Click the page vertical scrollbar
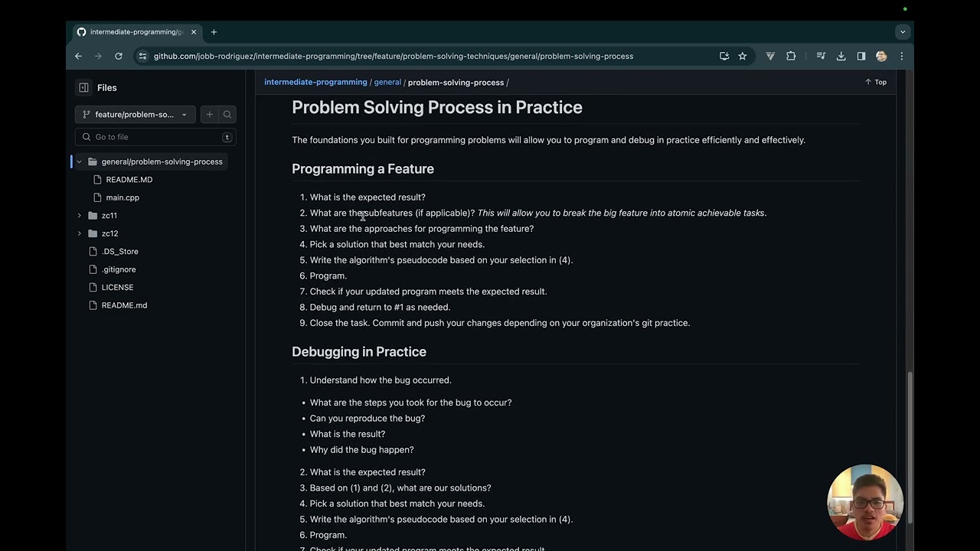The width and height of the screenshot is (980, 551). [910, 446]
